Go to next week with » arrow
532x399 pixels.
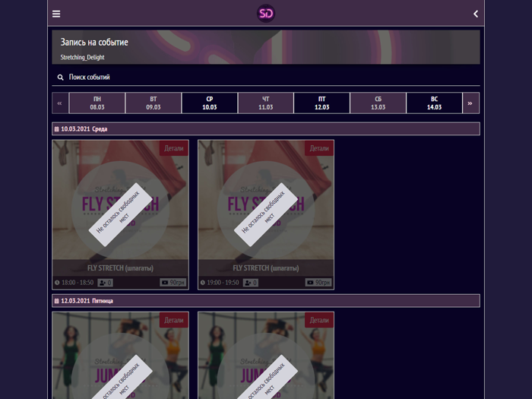pyautogui.click(x=470, y=103)
